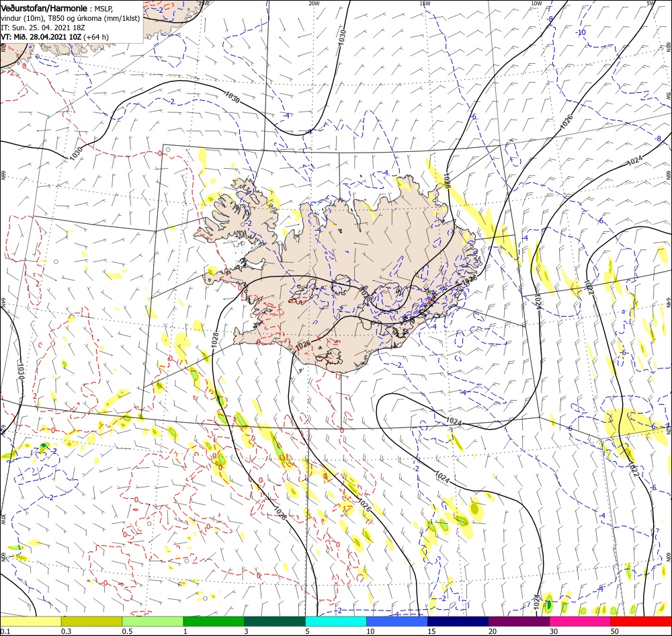This screenshot has width=672, height=636.
Task: Click the light green 0.5 mm legend swatch
Action: [x=153, y=621]
